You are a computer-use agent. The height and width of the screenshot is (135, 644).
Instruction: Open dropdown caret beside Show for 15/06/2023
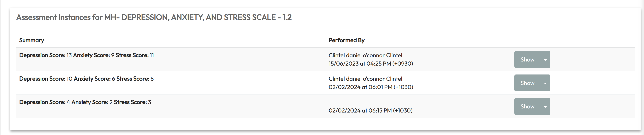pos(545,60)
